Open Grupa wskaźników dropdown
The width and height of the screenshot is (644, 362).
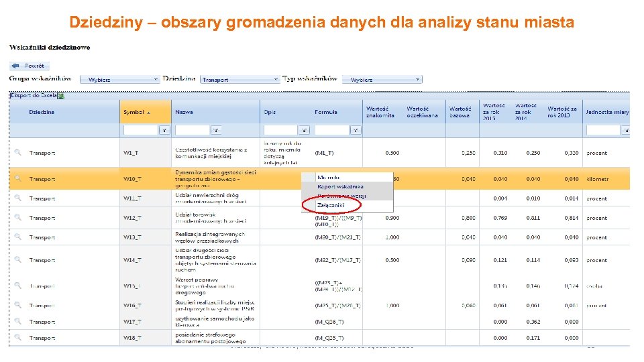119,80
